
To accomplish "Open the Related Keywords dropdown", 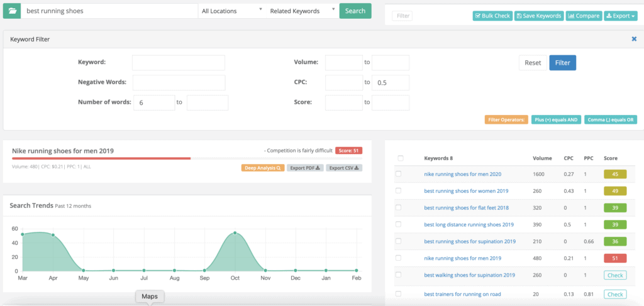I will (303, 11).
